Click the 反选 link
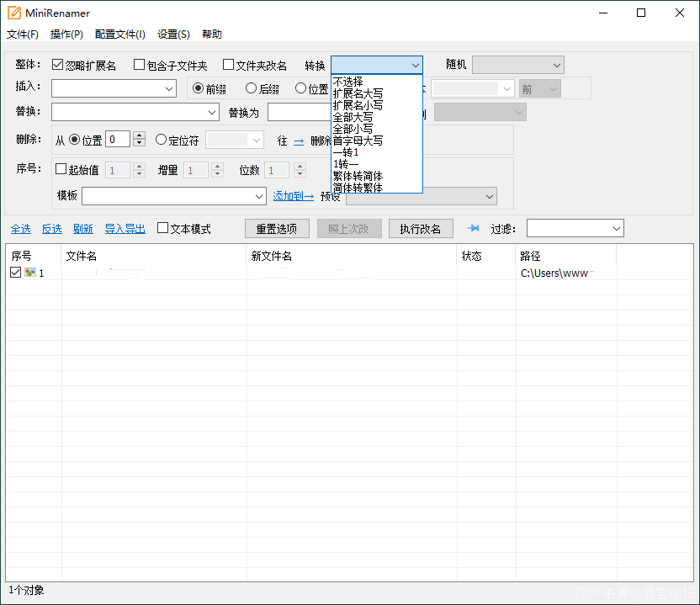This screenshot has height=605, width=700. click(52, 229)
